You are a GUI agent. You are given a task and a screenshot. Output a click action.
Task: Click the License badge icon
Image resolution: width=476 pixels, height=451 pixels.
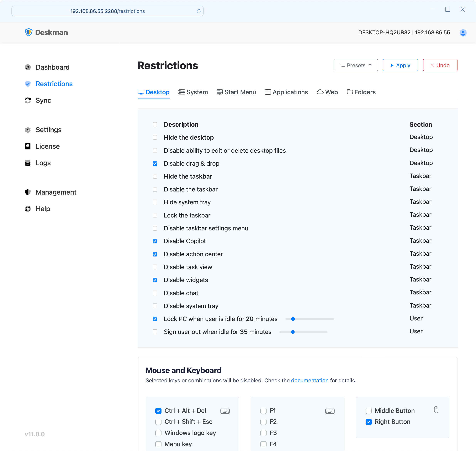(x=28, y=146)
